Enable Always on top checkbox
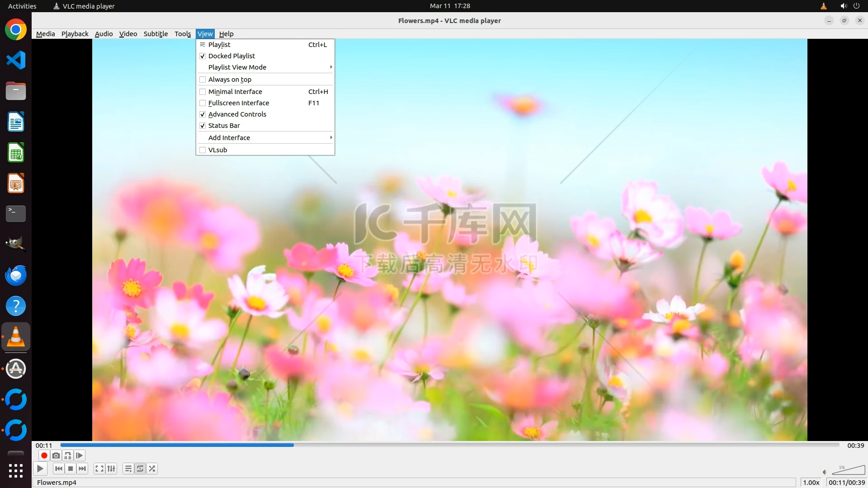The width and height of the screenshot is (868, 488). click(x=230, y=80)
